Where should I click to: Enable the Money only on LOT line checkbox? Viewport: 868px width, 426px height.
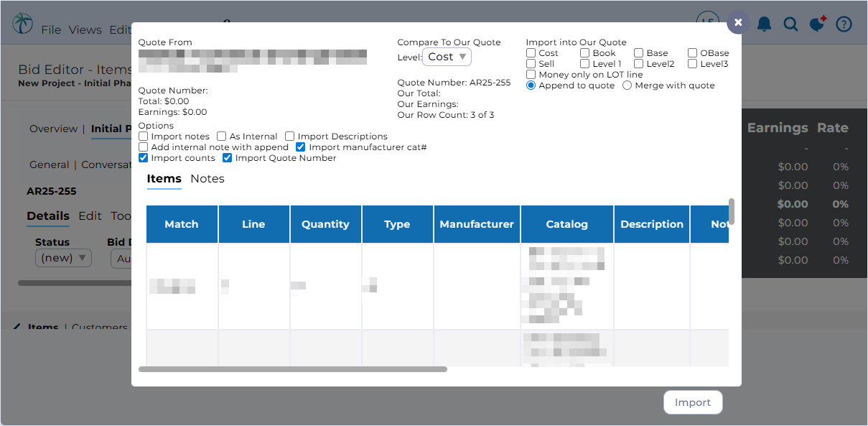[529, 74]
